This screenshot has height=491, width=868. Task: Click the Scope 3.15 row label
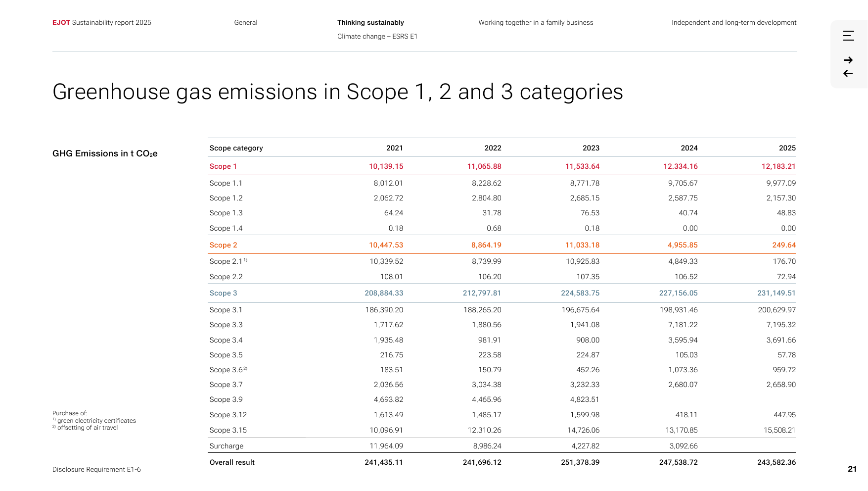(x=228, y=430)
